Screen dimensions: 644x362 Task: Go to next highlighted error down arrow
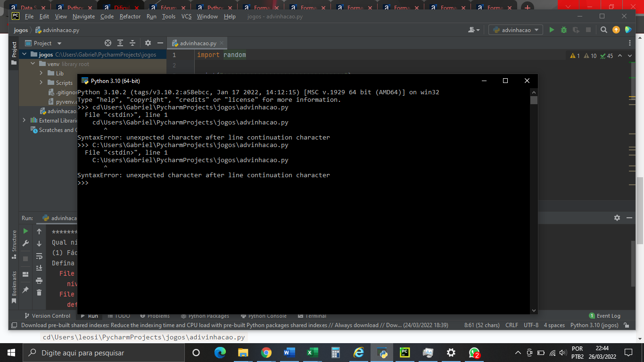tap(630, 56)
